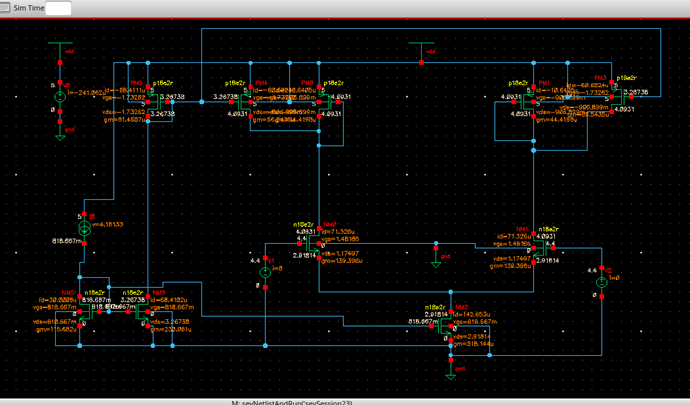Click the vdd symbol above V3 source
The width and height of the screenshot is (690, 405).
point(60,48)
